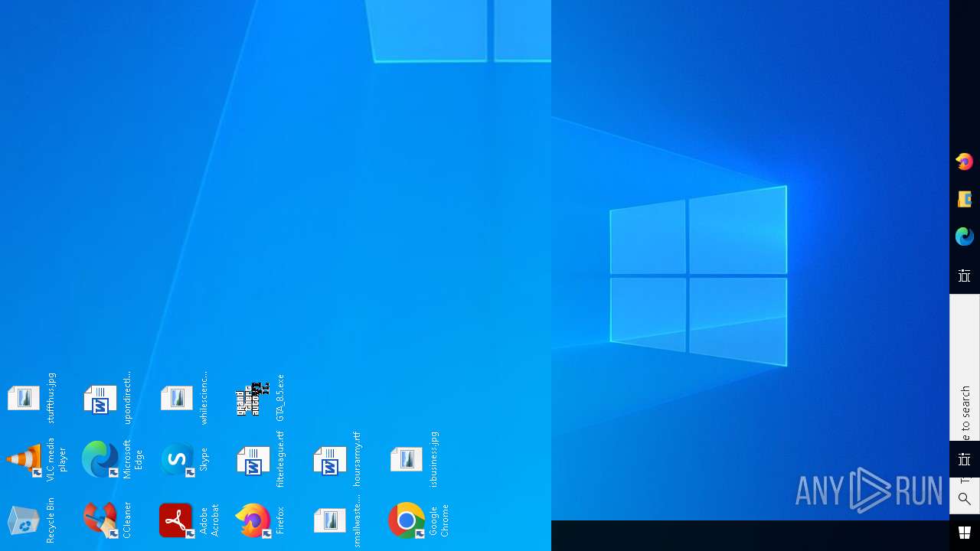Select the GTA_8.5.exe file
Viewport: 980px width, 551px height.
(x=260, y=398)
